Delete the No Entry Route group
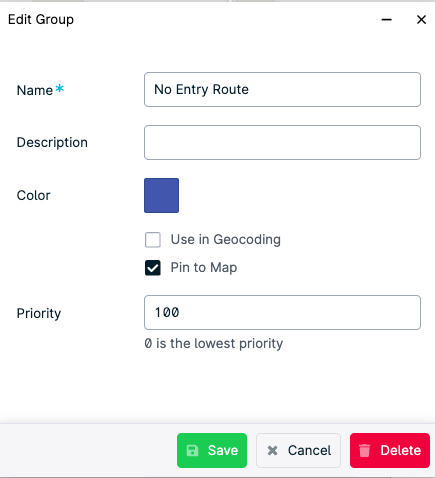This screenshot has height=478, width=435. [x=390, y=450]
